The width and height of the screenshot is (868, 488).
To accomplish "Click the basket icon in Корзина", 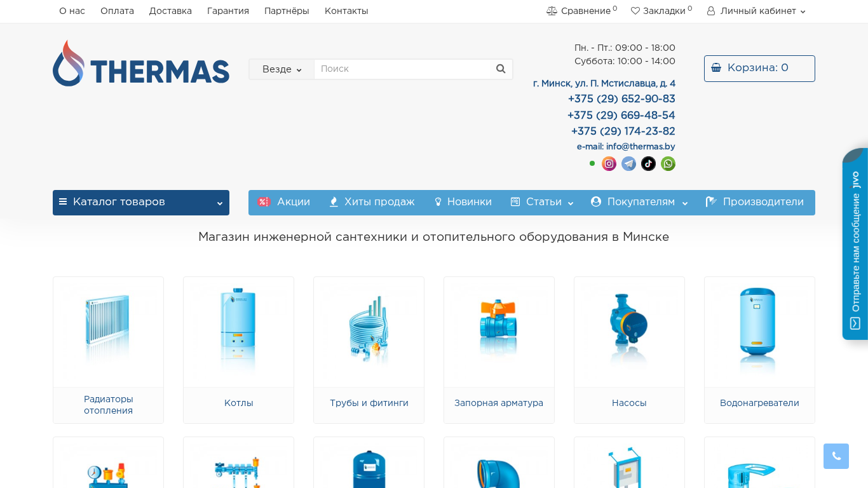I will [716, 68].
